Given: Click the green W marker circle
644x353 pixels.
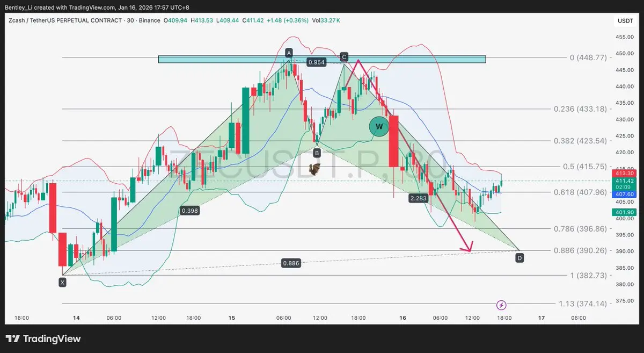Looking at the screenshot, I should [x=379, y=127].
